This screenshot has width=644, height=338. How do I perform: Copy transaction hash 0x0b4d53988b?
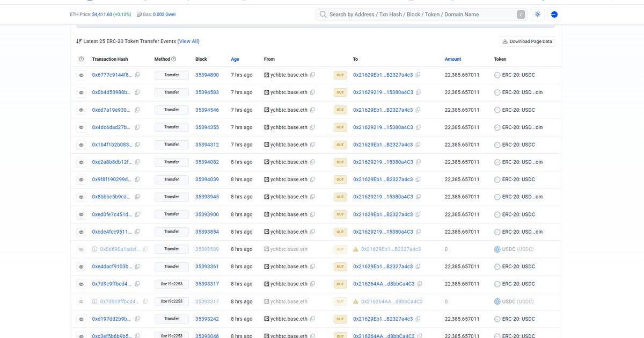[137, 92]
